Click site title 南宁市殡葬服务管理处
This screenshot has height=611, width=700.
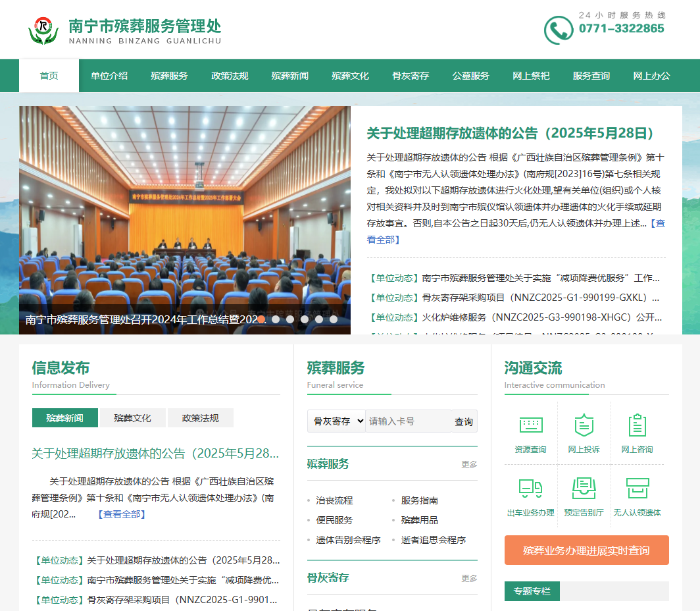pyautogui.click(x=145, y=26)
